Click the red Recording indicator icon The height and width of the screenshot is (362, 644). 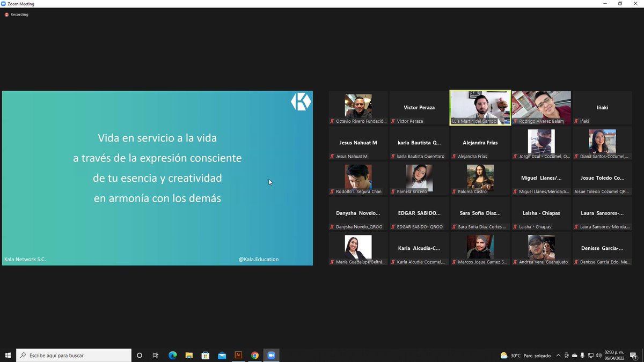click(x=7, y=14)
